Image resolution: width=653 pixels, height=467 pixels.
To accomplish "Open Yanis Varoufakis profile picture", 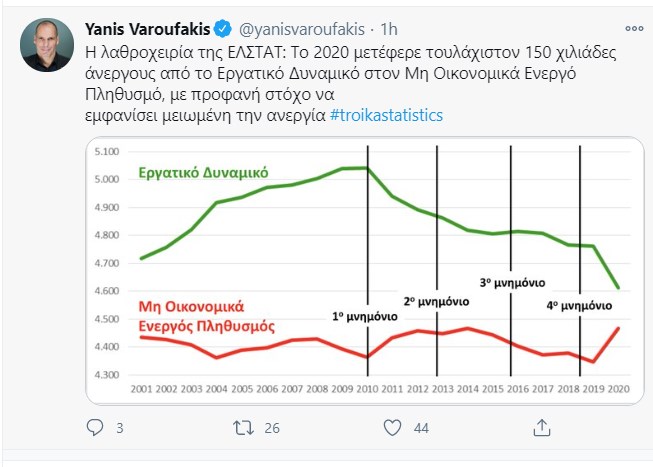I will (x=47, y=45).
